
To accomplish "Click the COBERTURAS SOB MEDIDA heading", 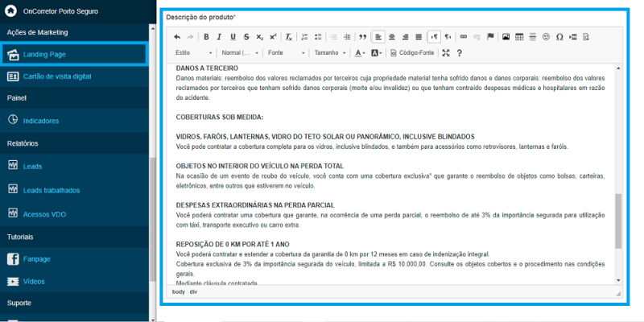I will click(x=219, y=118).
